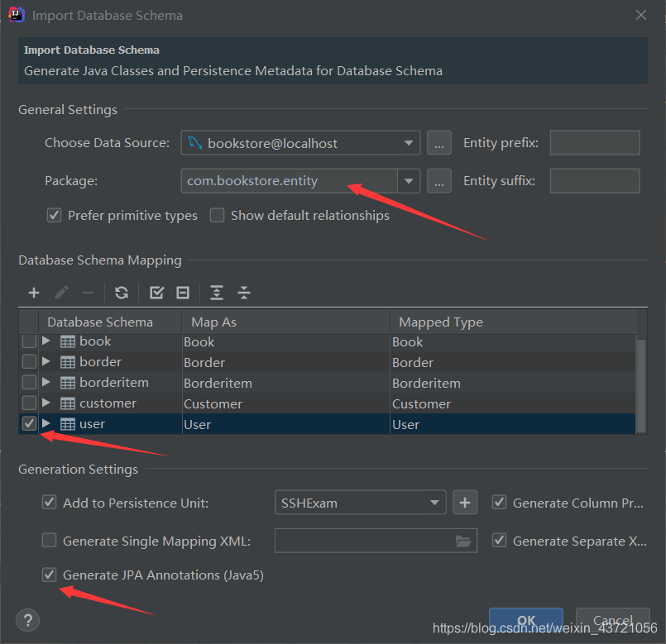The image size is (666, 644).
Task: Close the Import Database Schema dialog
Action: [641, 15]
